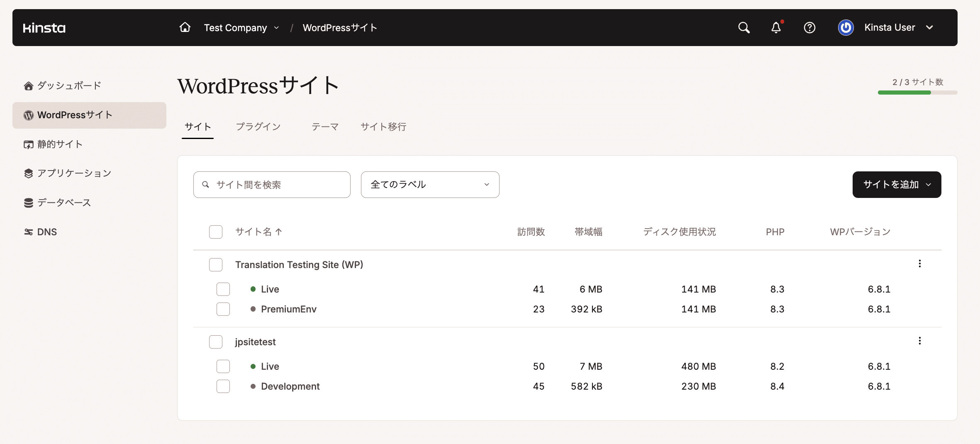Switch to the プラグイン tab
The height and width of the screenshot is (444, 980).
[258, 127]
